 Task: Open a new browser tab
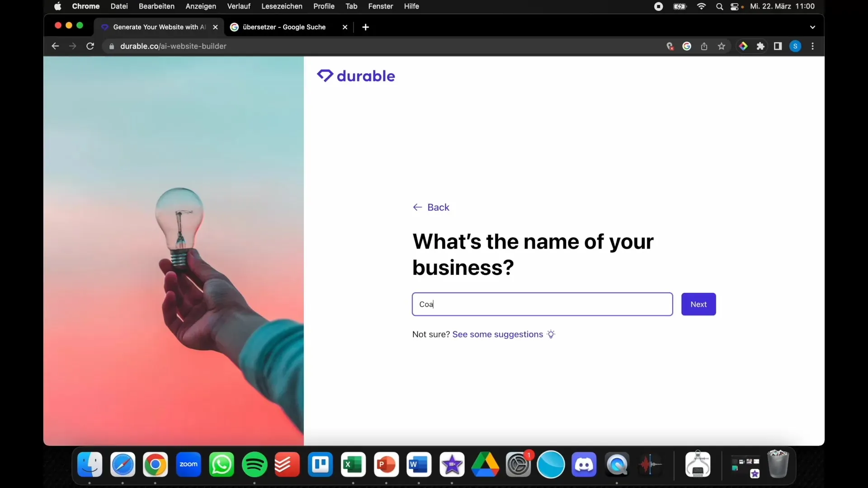click(366, 27)
